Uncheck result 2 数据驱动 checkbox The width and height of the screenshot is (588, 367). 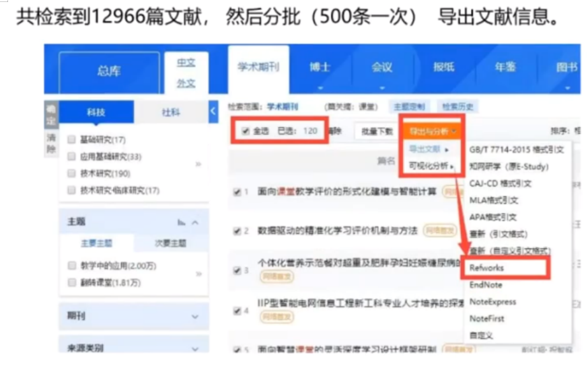pos(237,231)
